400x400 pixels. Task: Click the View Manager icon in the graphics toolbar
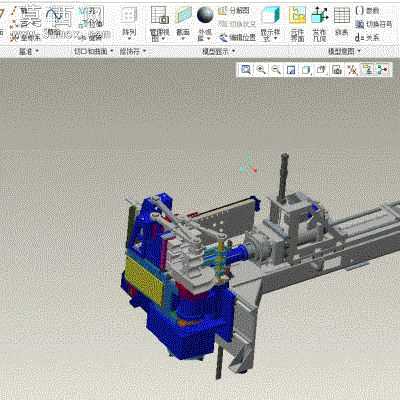tap(337, 70)
